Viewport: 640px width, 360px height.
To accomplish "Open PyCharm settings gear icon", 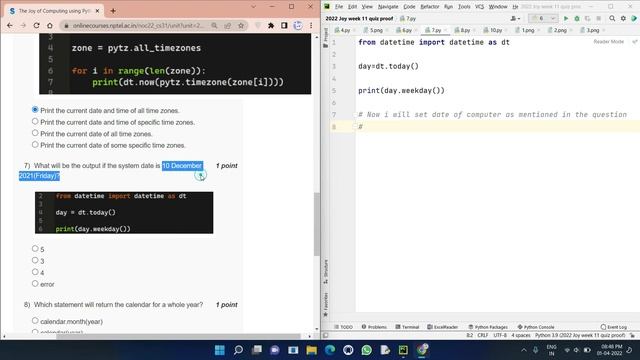I will (x=623, y=18).
